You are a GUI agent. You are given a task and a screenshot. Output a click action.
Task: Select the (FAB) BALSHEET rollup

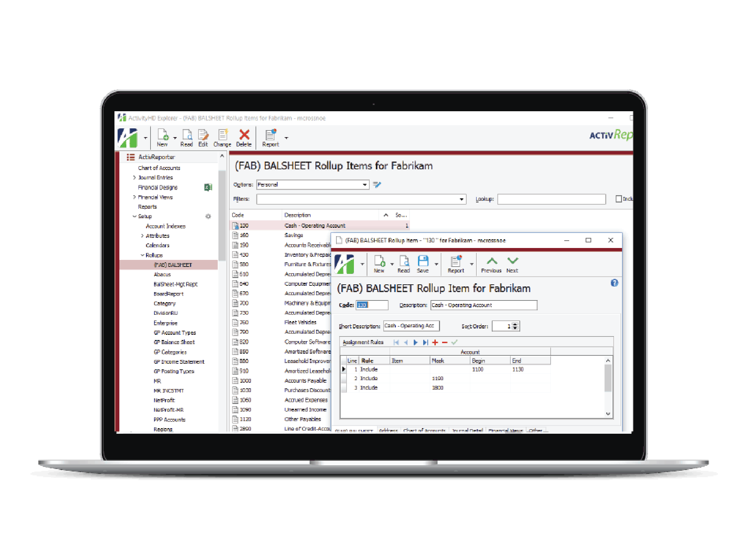pyautogui.click(x=169, y=265)
